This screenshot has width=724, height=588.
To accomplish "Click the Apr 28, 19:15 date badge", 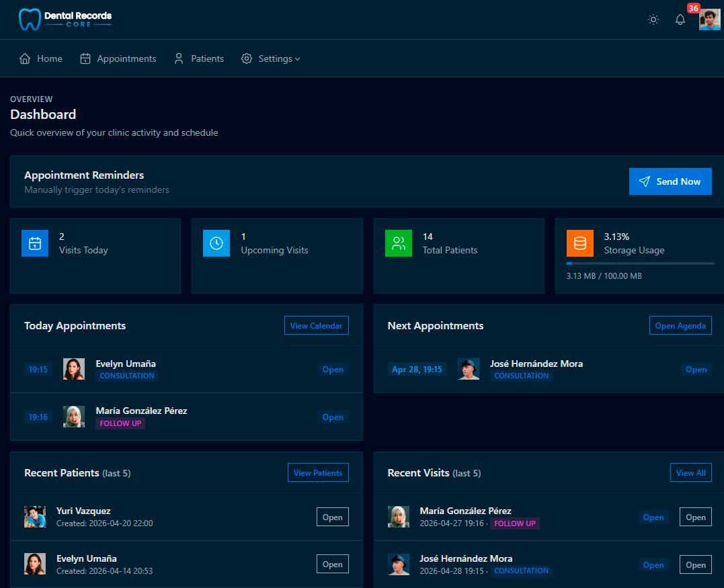I will coord(417,369).
